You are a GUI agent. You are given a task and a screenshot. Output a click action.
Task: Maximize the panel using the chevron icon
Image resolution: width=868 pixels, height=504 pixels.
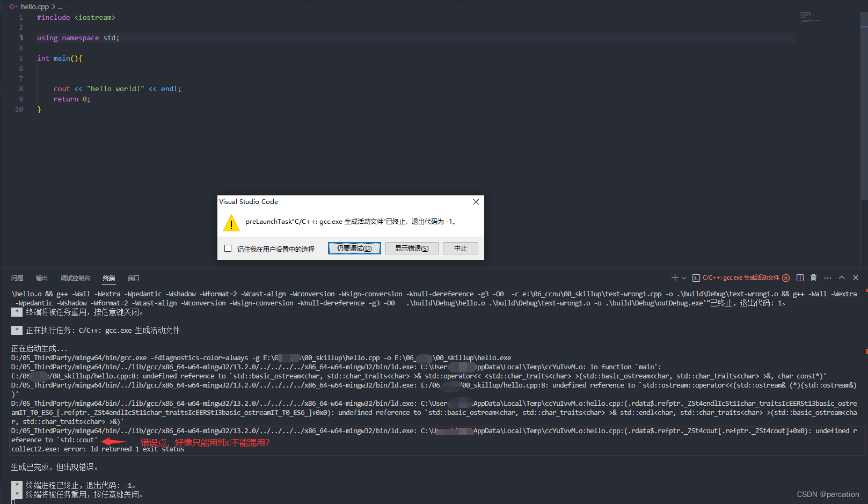[841, 277]
